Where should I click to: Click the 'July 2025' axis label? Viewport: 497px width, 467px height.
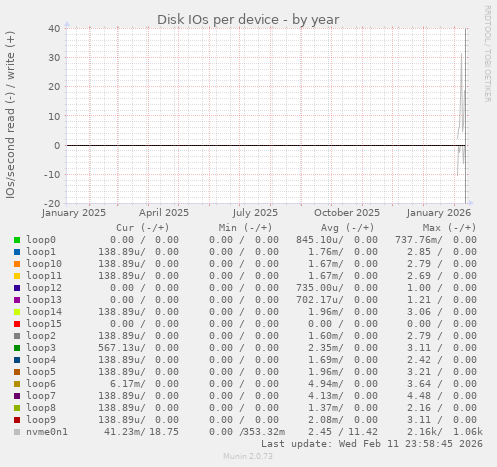click(x=255, y=213)
